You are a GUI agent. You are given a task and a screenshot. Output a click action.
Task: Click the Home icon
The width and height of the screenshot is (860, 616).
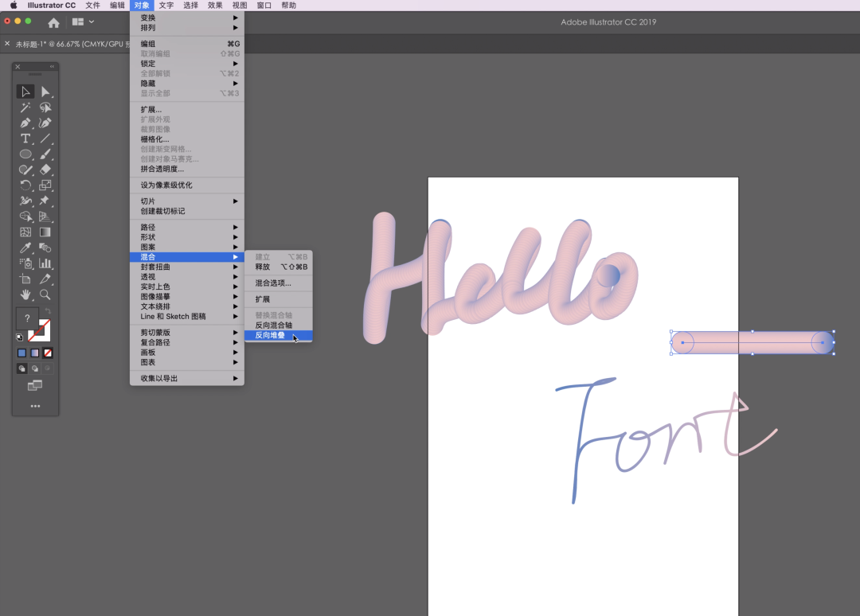53,22
